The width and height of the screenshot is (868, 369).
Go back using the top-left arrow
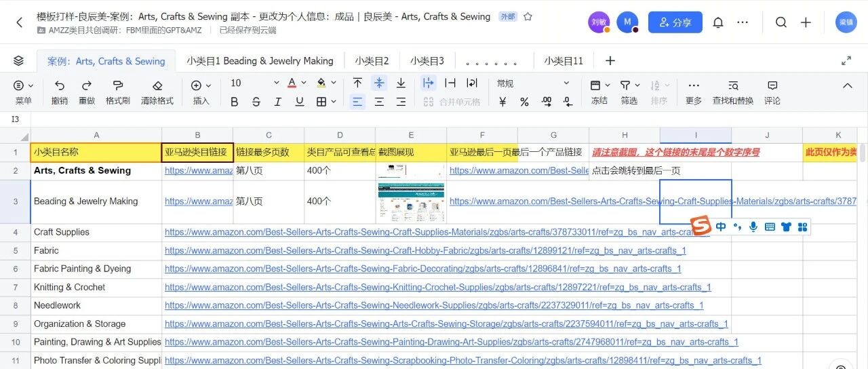[19, 22]
